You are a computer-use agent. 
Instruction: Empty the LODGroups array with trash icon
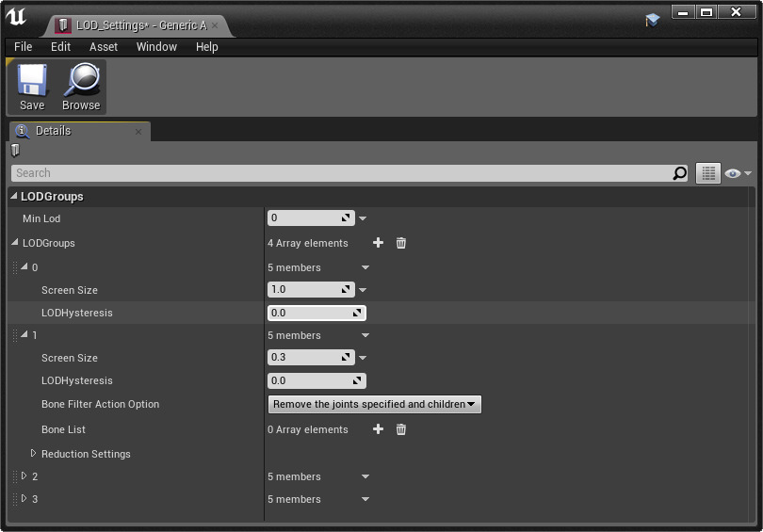pyautogui.click(x=401, y=243)
